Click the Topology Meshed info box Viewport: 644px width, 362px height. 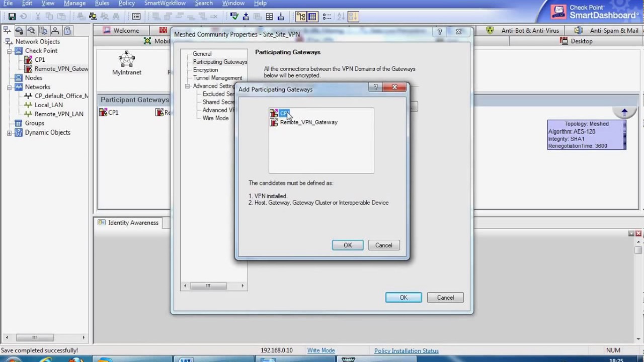click(x=587, y=135)
